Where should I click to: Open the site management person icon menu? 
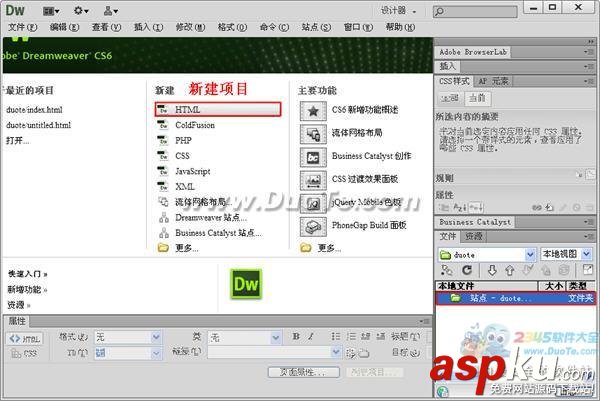[x=111, y=11]
